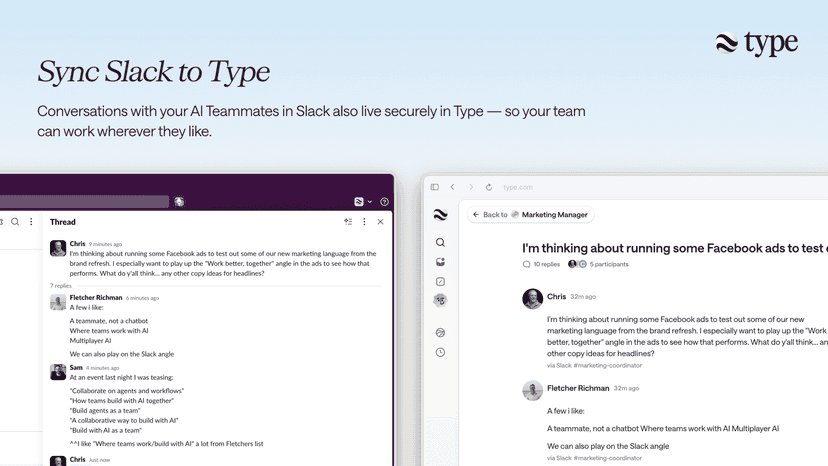Click 'Sync Slack to Type' heading
The image size is (828, 466).
pos(154,72)
